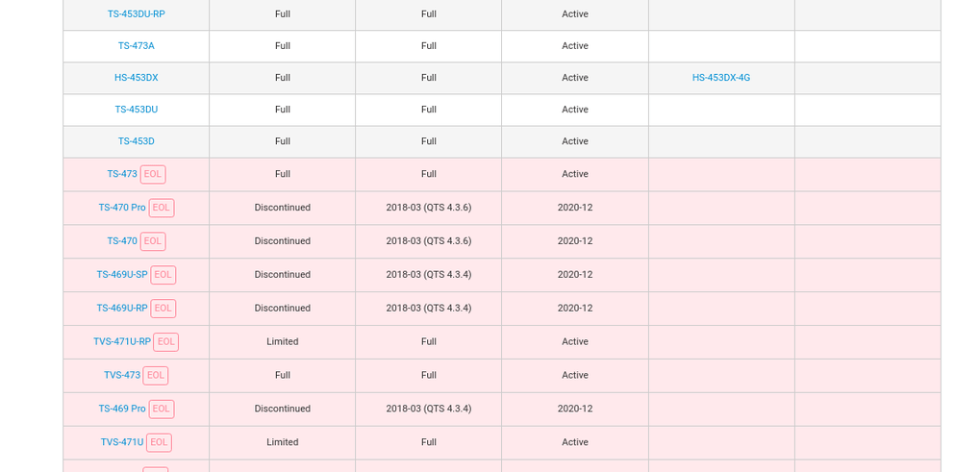The height and width of the screenshot is (472, 980).
Task: Click the EOL badge beside TVS-473
Action: (x=156, y=376)
